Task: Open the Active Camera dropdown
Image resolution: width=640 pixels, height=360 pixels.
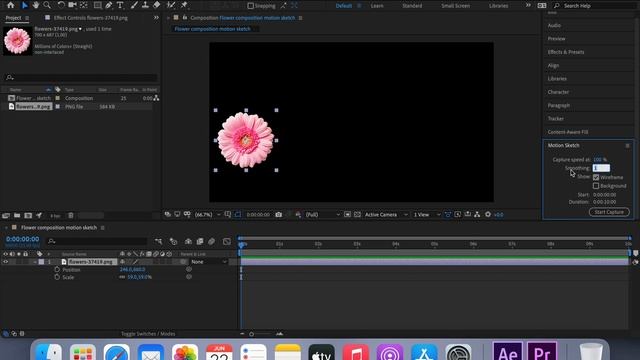Action: [386, 214]
